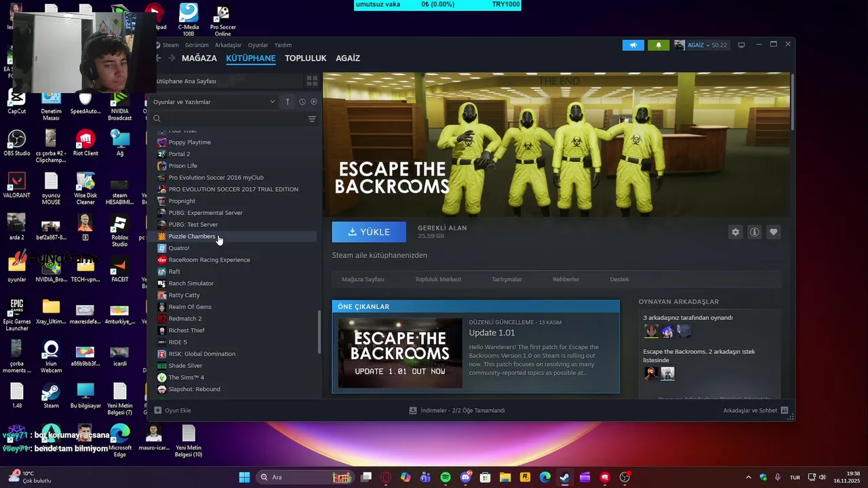Image resolution: width=868 pixels, height=488 pixels.
Task: Open the Mağaza Sayfası link
Action: [x=363, y=279]
